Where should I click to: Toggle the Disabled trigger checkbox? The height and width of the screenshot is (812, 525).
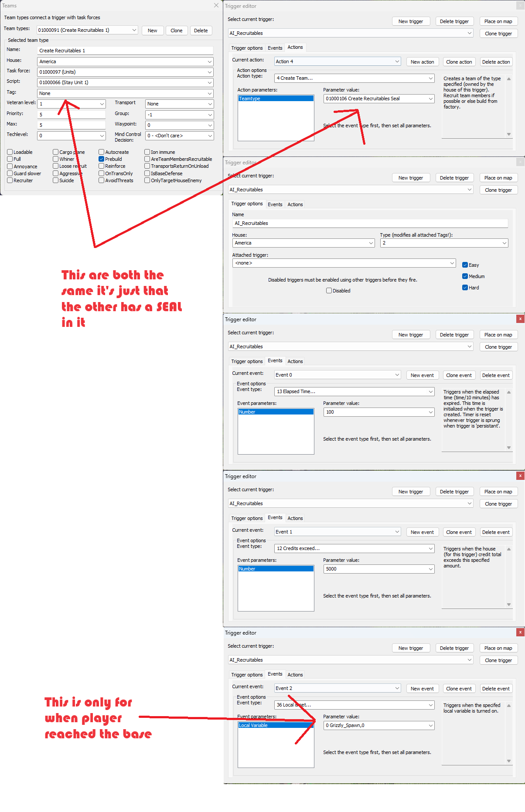[x=329, y=291]
